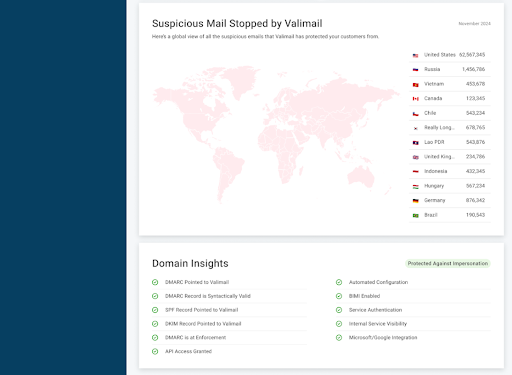The image size is (512, 375).
Task: Click the API Access Granted text
Action: point(188,351)
